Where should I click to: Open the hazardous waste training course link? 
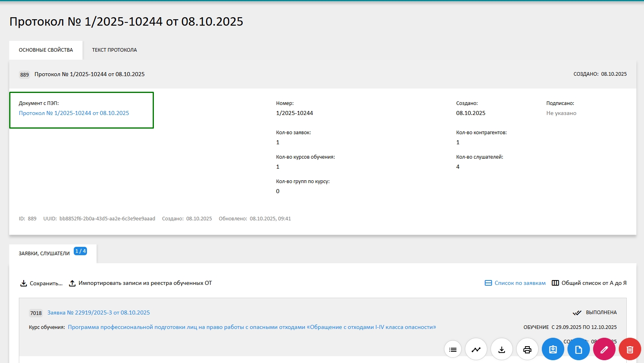click(252, 327)
